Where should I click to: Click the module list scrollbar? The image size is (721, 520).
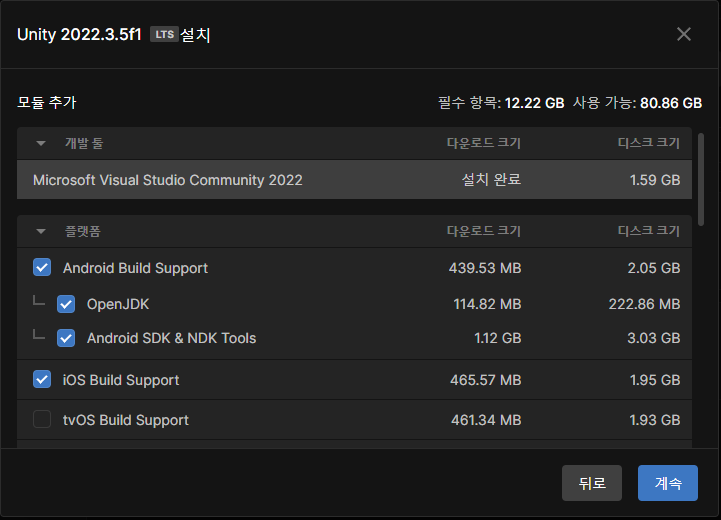click(701, 179)
